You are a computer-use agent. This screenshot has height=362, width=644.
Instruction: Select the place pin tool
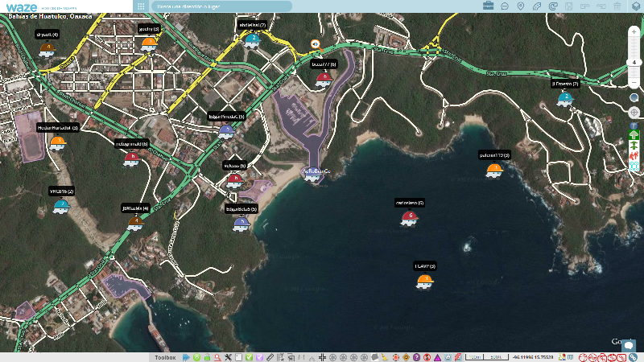(521, 6)
